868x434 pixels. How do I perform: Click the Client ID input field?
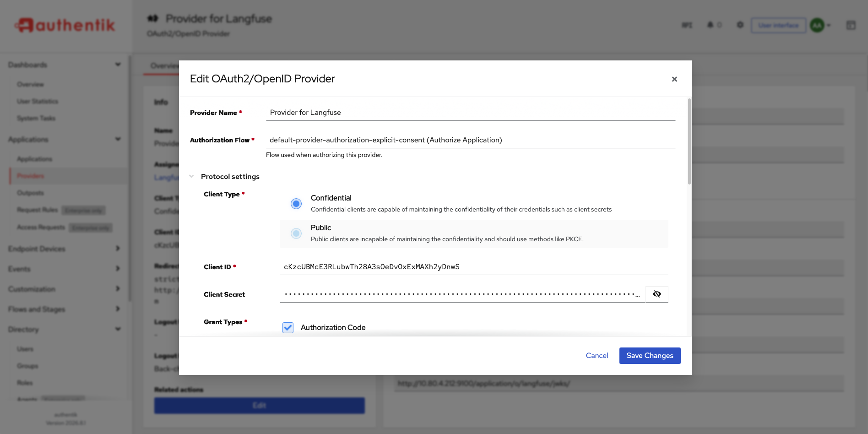[x=474, y=267]
